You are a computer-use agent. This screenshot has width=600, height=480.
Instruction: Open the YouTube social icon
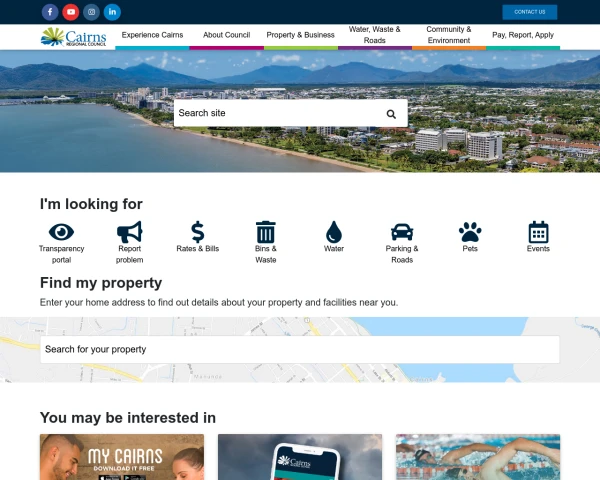71,12
